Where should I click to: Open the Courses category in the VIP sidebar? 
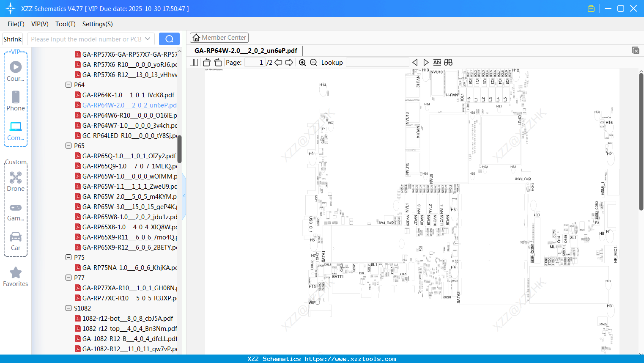[x=16, y=71]
